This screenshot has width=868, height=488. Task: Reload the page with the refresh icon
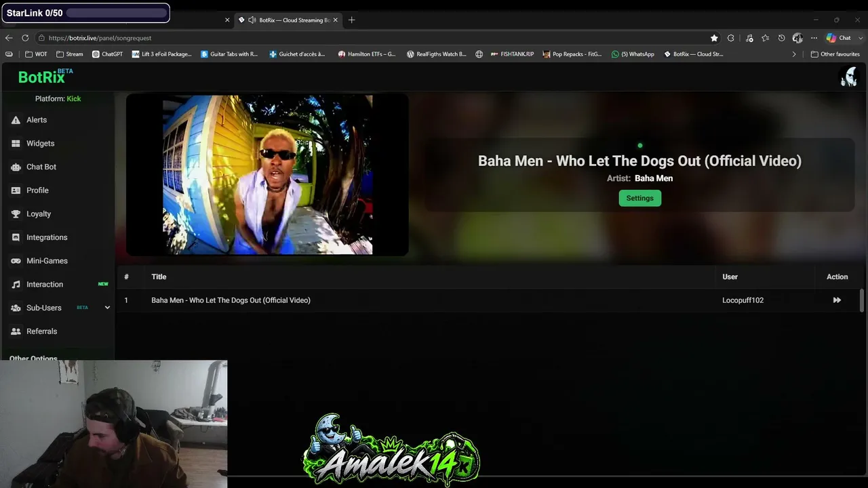[x=25, y=38]
